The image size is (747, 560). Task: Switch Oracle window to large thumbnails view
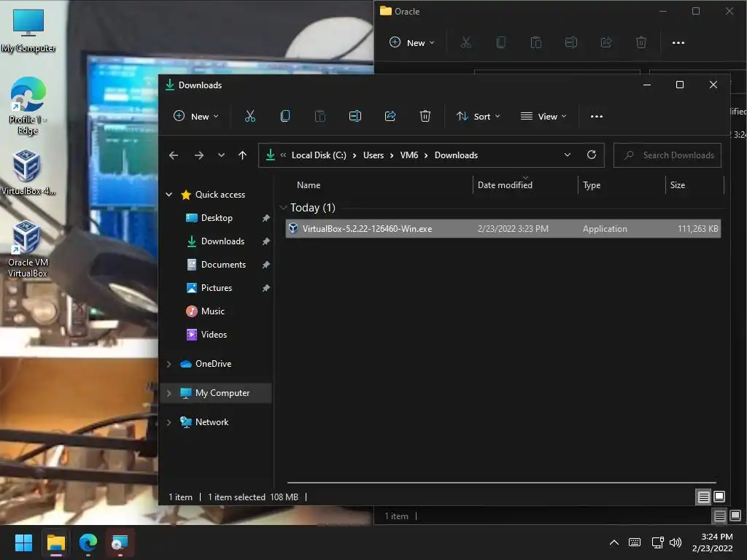click(x=735, y=516)
